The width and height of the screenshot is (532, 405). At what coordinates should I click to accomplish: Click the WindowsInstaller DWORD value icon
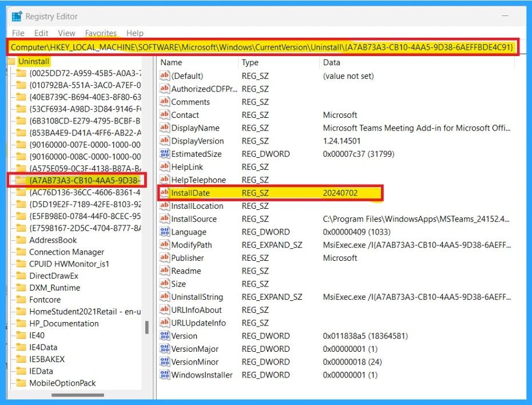tap(165, 375)
